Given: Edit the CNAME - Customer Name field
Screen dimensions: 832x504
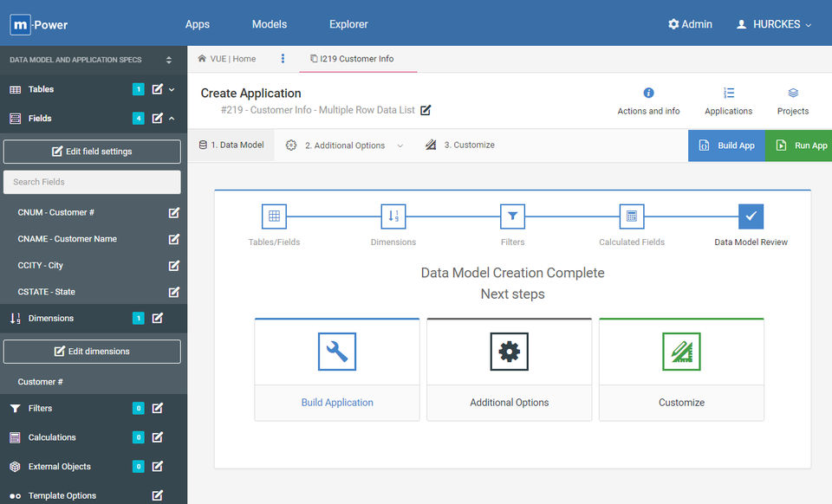Looking at the screenshot, I should (173, 239).
